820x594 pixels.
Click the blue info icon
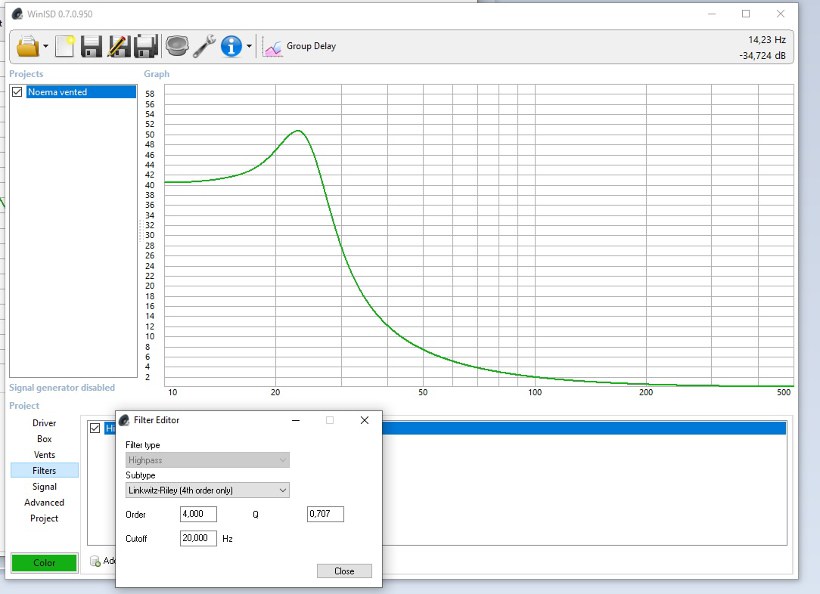point(231,46)
